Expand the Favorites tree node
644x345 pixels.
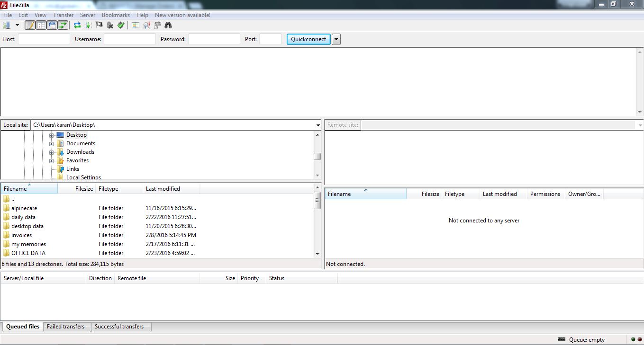[52, 161]
